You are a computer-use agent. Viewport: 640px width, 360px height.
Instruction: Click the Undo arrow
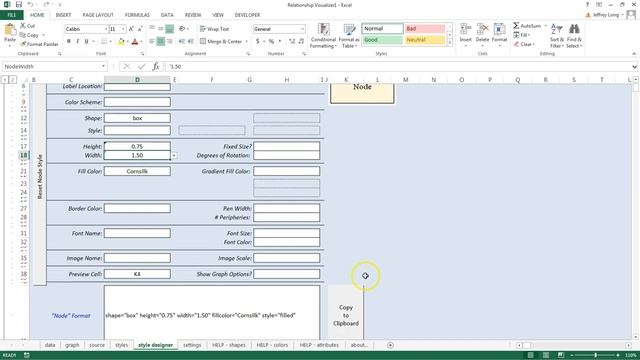pyautogui.click(x=31, y=5)
